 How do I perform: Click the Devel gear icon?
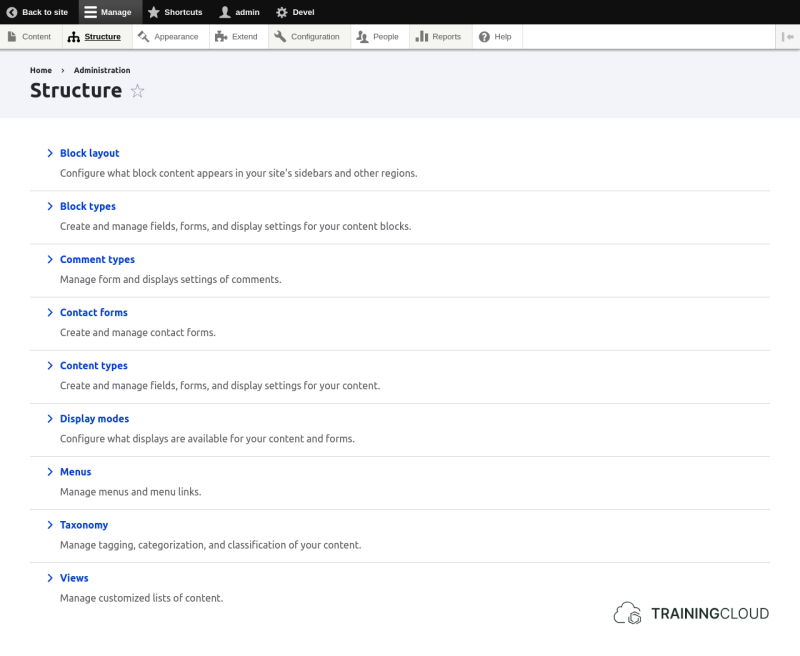pos(282,12)
